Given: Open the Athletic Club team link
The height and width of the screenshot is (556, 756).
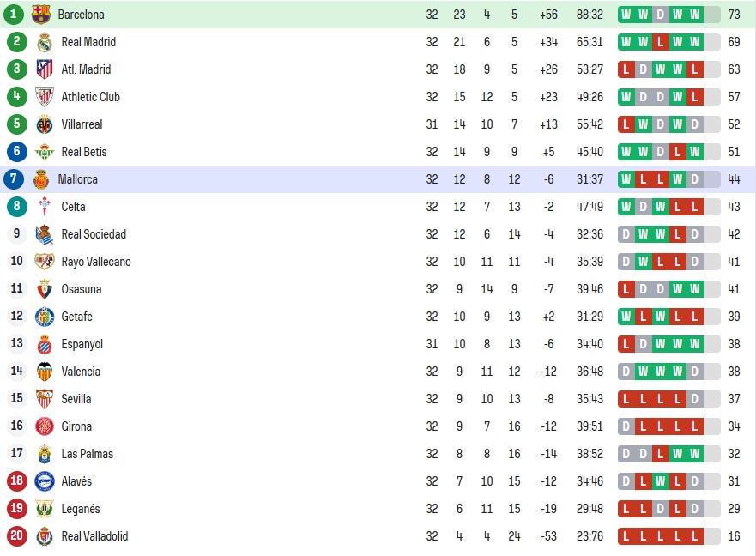Looking at the screenshot, I should coord(90,97).
